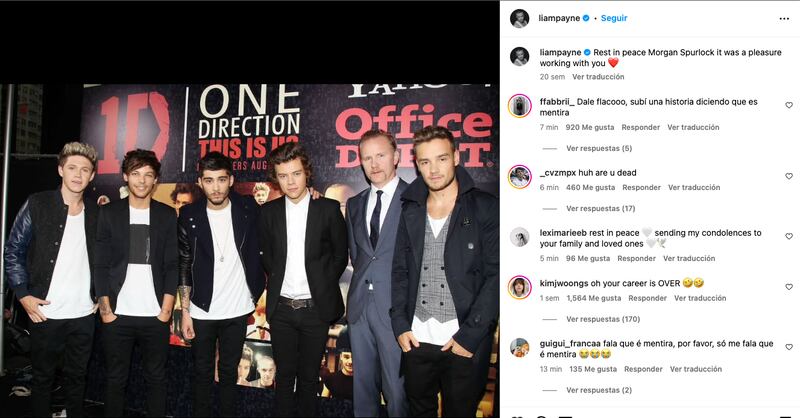This screenshot has width=800, height=418.
Task: Open the three-dots more options menu
Action: point(784,19)
